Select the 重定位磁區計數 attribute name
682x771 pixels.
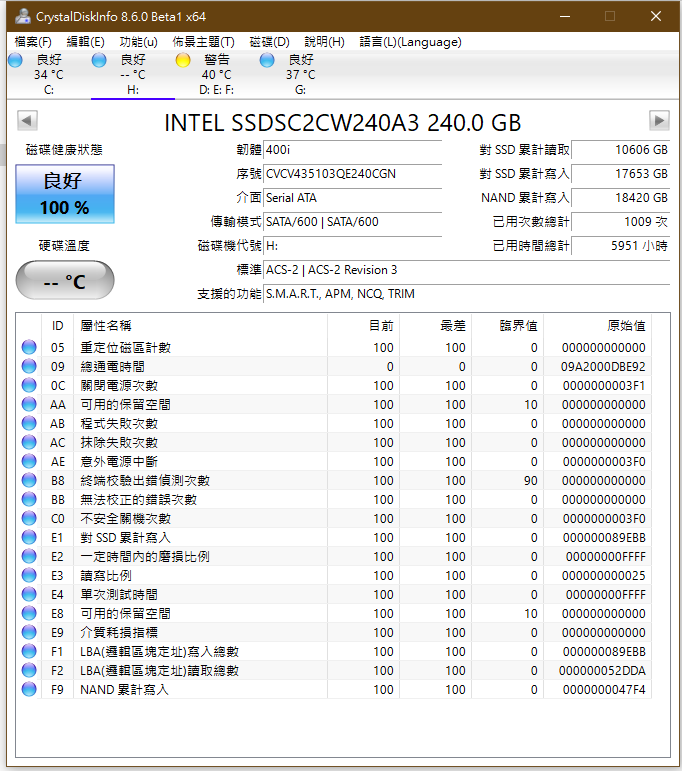click(125, 348)
